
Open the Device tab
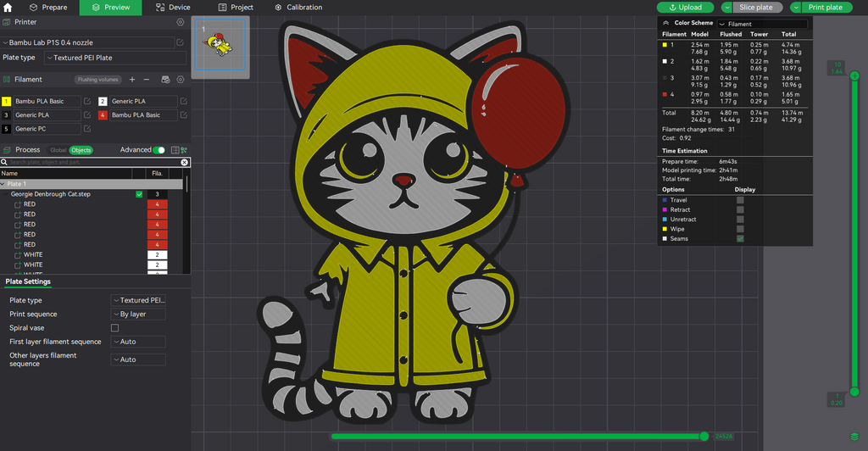pos(173,7)
